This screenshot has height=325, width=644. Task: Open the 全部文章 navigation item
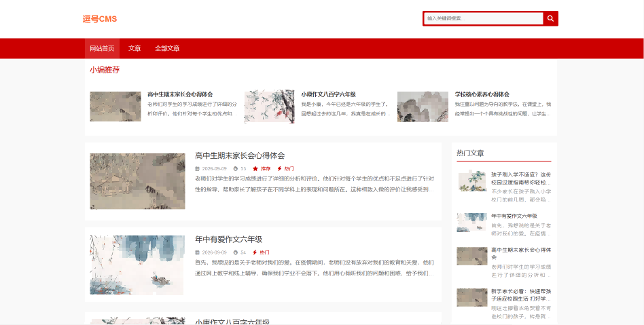167,48
